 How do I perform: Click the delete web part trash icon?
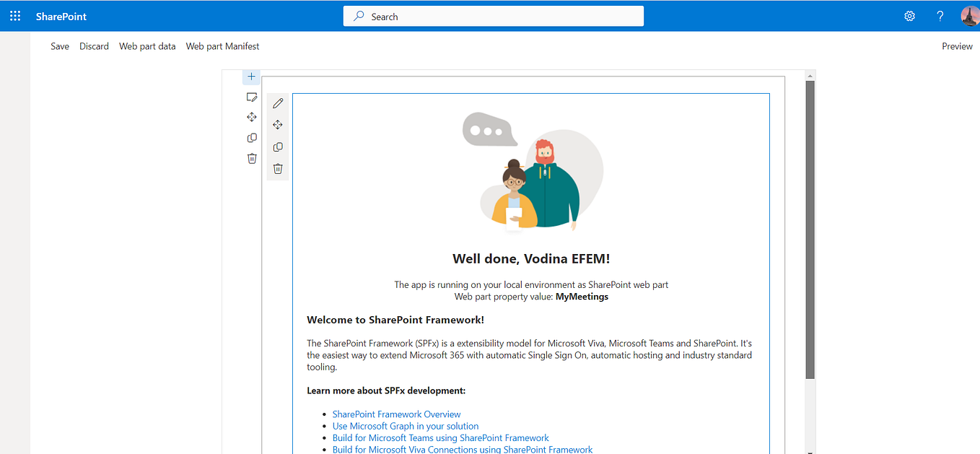[x=278, y=167]
